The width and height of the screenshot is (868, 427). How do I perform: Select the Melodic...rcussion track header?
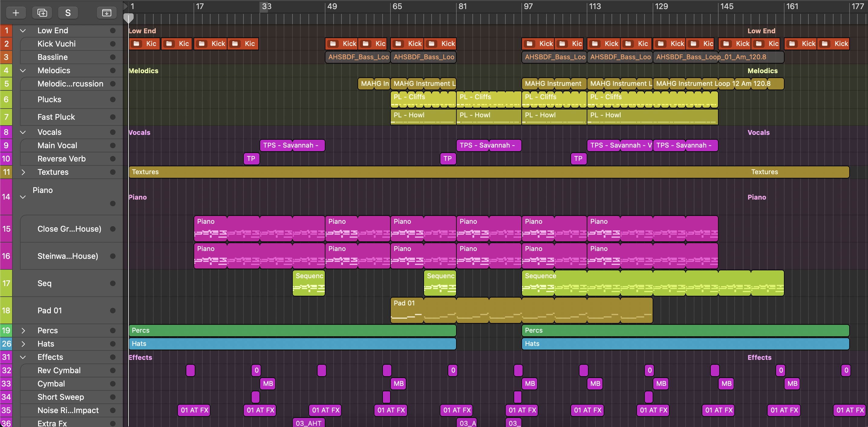71,83
